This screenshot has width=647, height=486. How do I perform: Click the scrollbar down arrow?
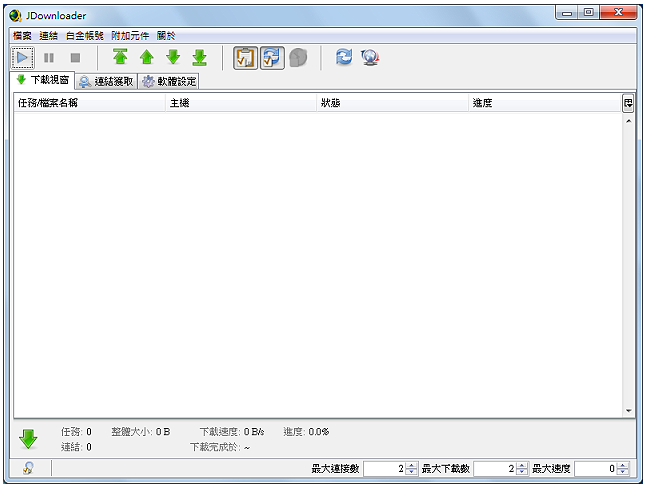[x=628, y=411]
